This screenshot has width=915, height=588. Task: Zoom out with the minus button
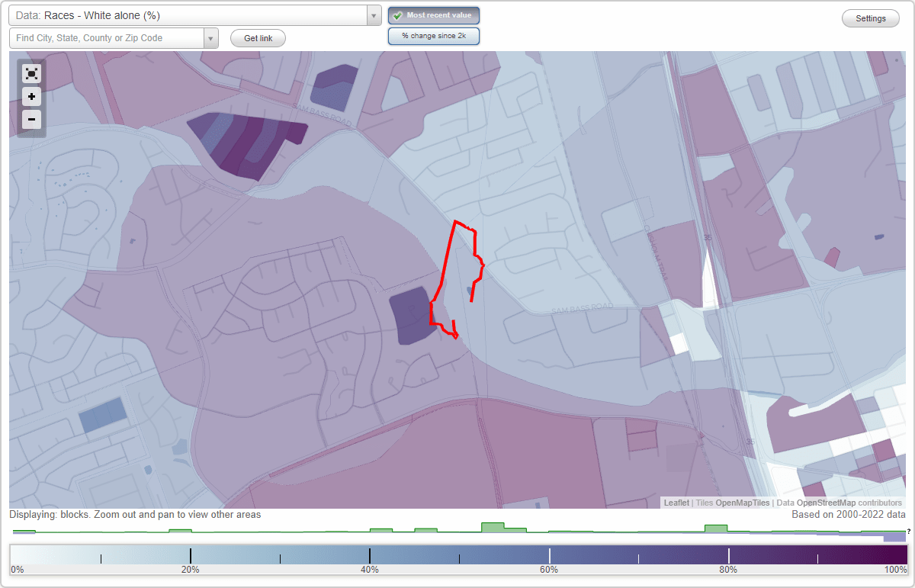(31, 119)
